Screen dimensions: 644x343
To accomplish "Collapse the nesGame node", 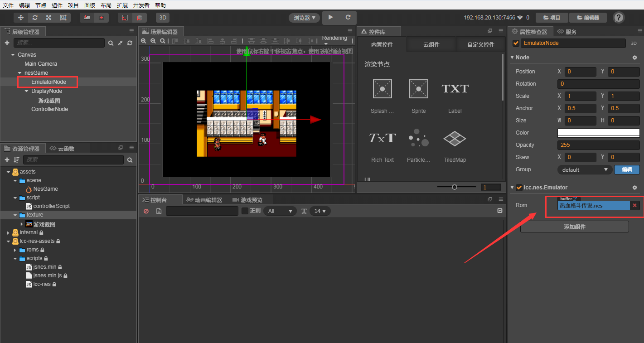I will coord(19,73).
